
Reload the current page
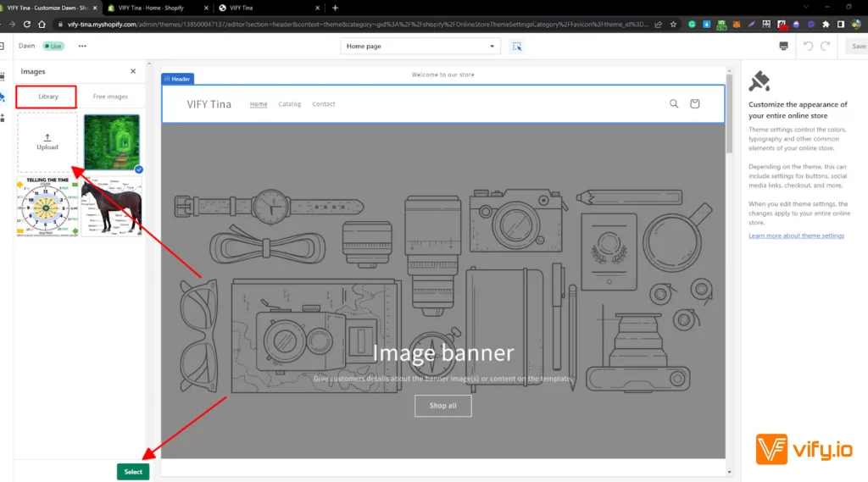(26, 25)
